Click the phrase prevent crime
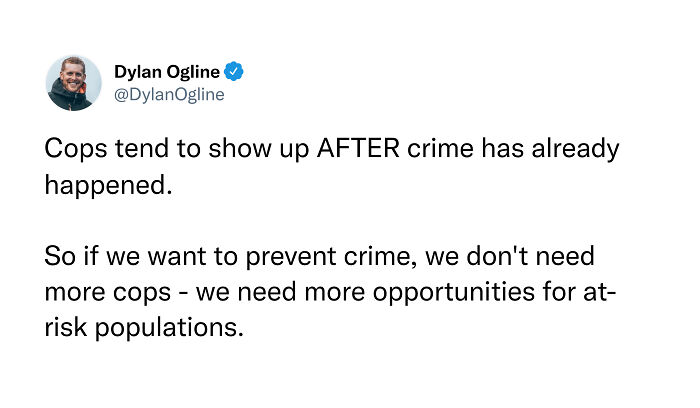The image size is (700, 408). 328,257
